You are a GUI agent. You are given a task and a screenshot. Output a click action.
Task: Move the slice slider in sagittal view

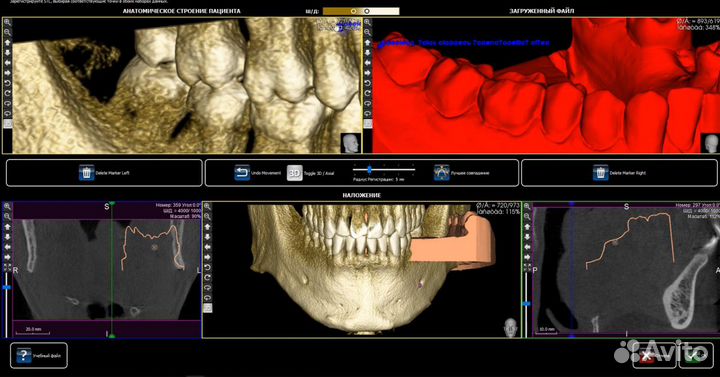tap(526, 304)
